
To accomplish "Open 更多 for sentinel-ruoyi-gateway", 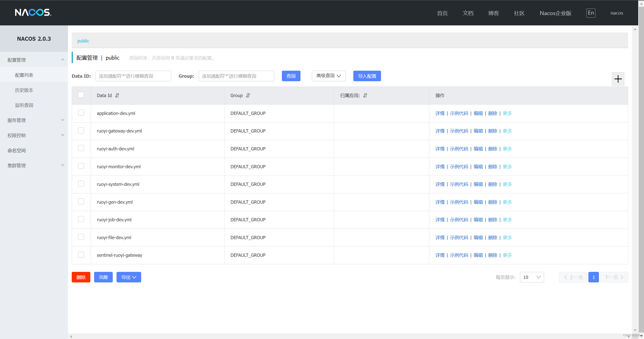I will (x=507, y=255).
